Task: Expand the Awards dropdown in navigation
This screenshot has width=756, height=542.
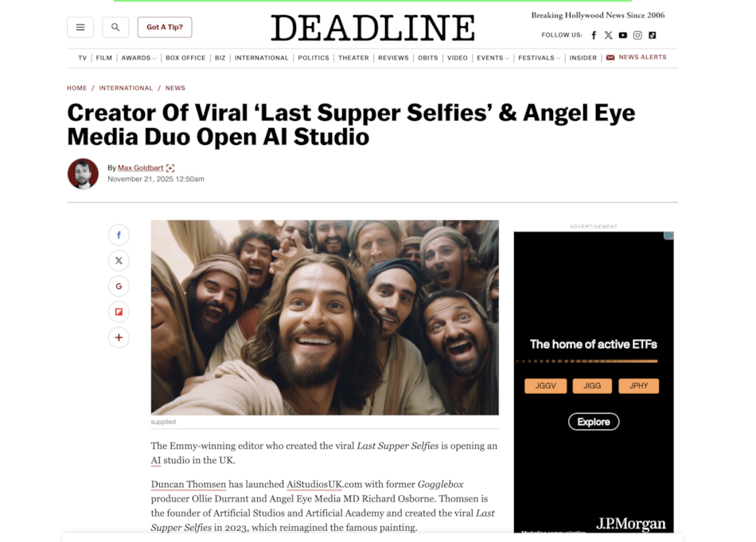Action: click(138, 58)
